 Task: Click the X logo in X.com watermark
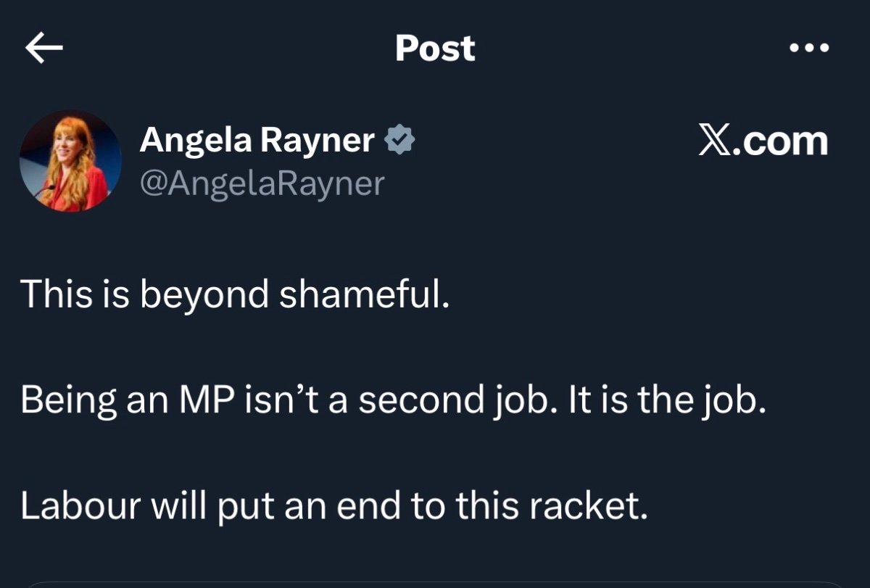pos(715,142)
